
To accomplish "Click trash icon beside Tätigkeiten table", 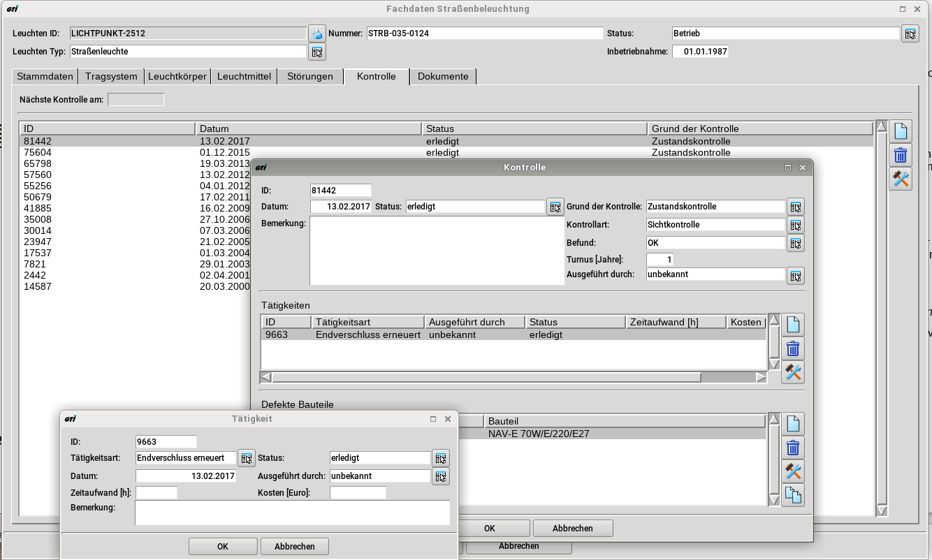I will tap(793, 348).
